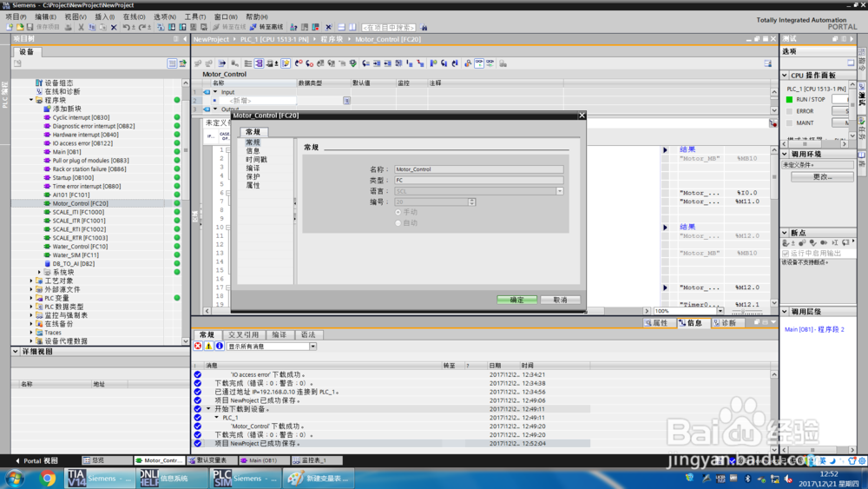
Task: Open the 显示所有消息 message filter dropdown
Action: [x=312, y=346]
